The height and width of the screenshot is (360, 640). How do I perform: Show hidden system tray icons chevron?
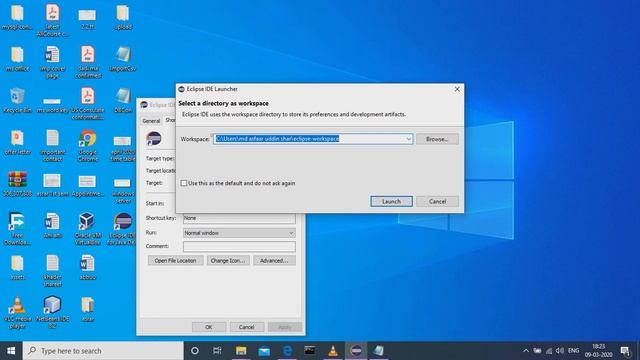pyautogui.click(x=526, y=351)
